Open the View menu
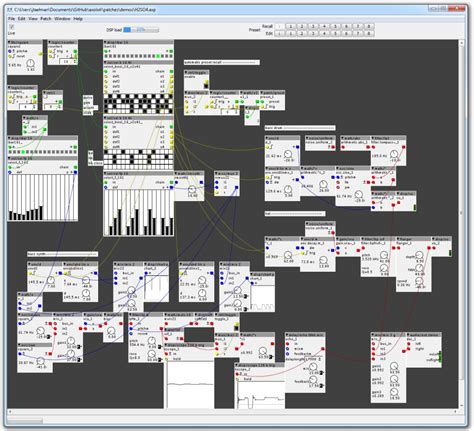Screen dimensions: 474x431 (x=33, y=19)
